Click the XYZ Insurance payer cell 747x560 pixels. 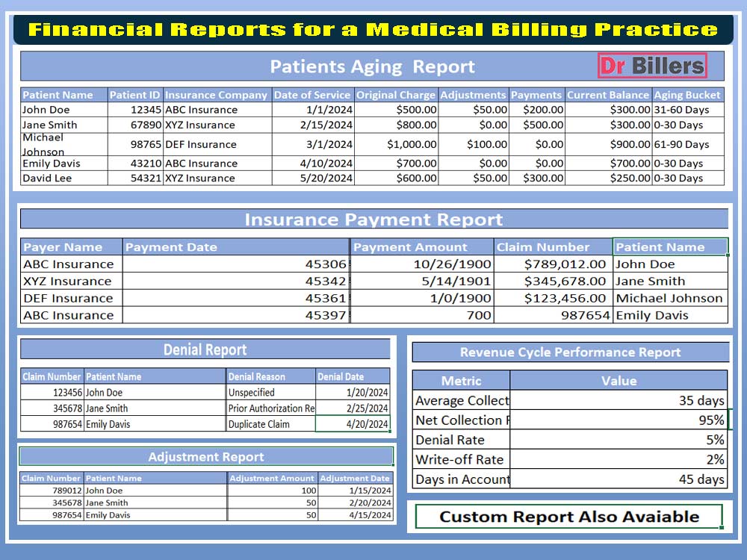coord(72,281)
